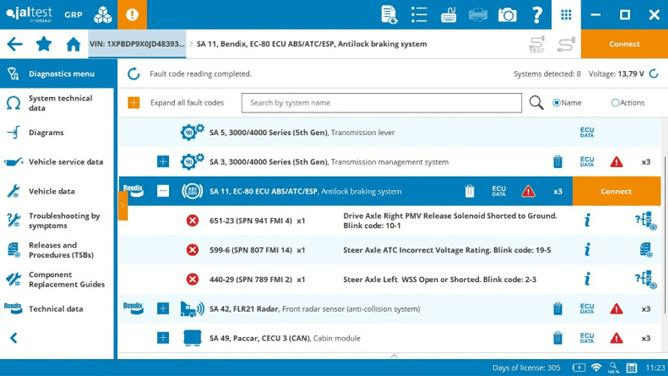The height and width of the screenshot is (376, 668).
Task: Open Bendix Technical data
Action: [57, 309]
